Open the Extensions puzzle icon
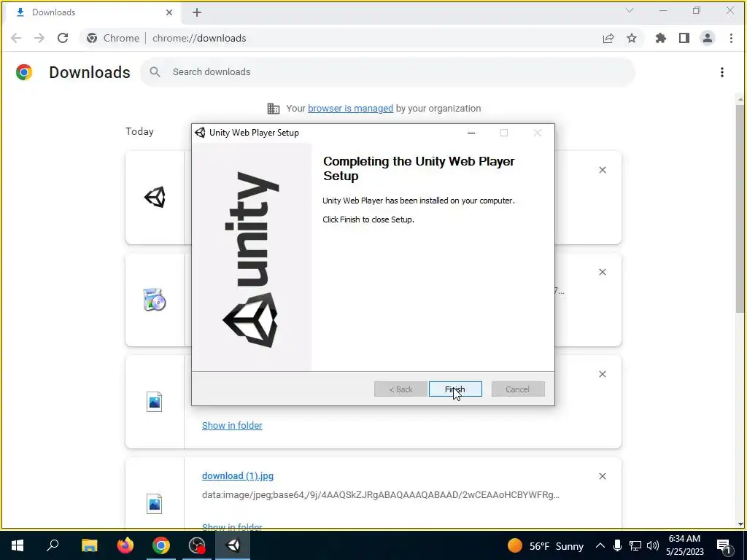The height and width of the screenshot is (560, 747). 660,38
